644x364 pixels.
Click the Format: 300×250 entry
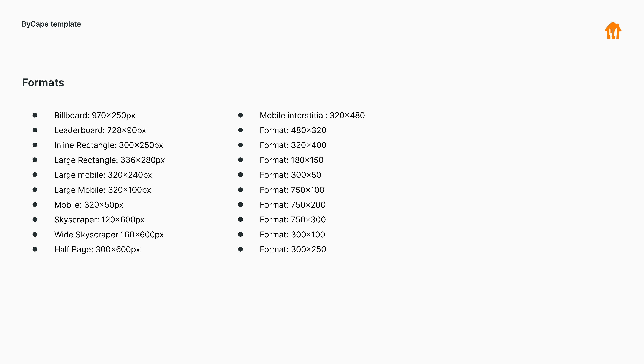pyautogui.click(x=293, y=249)
